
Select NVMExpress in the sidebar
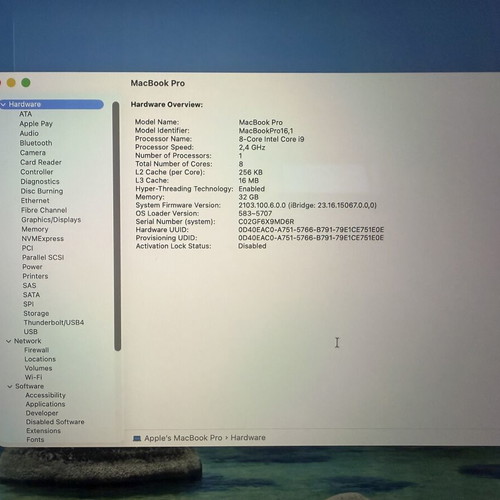[x=43, y=239]
